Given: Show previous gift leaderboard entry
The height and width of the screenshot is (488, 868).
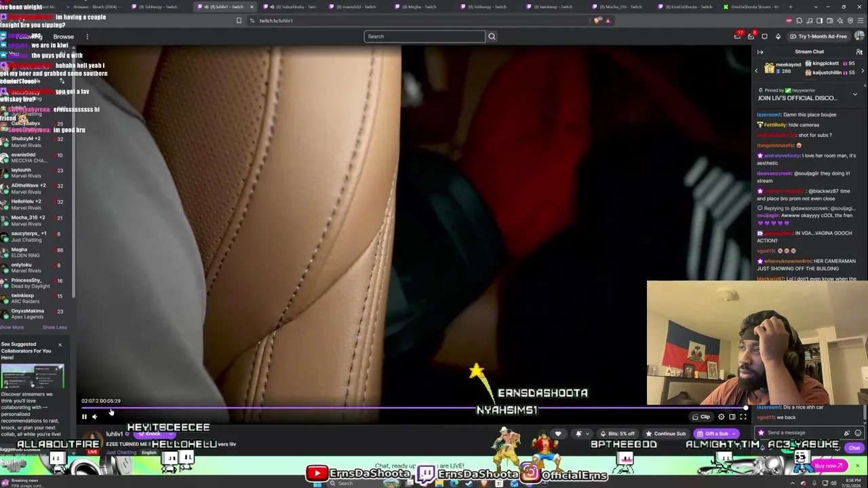Looking at the screenshot, I should pyautogui.click(x=757, y=70).
